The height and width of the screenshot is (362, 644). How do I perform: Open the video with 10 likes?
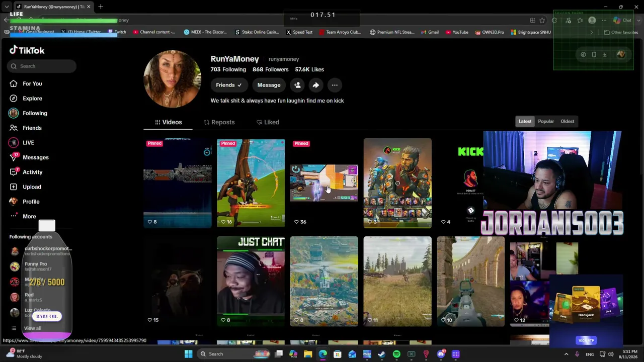point(471,281)
